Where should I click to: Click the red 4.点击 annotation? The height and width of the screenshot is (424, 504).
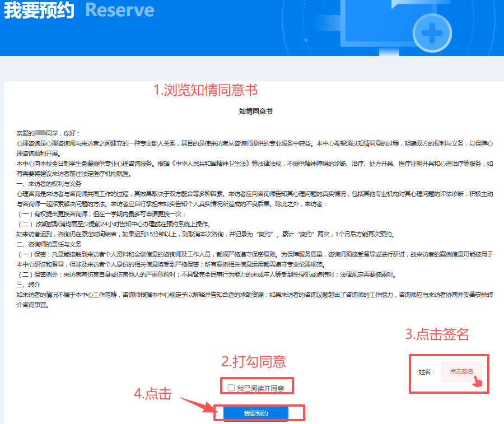152,394
